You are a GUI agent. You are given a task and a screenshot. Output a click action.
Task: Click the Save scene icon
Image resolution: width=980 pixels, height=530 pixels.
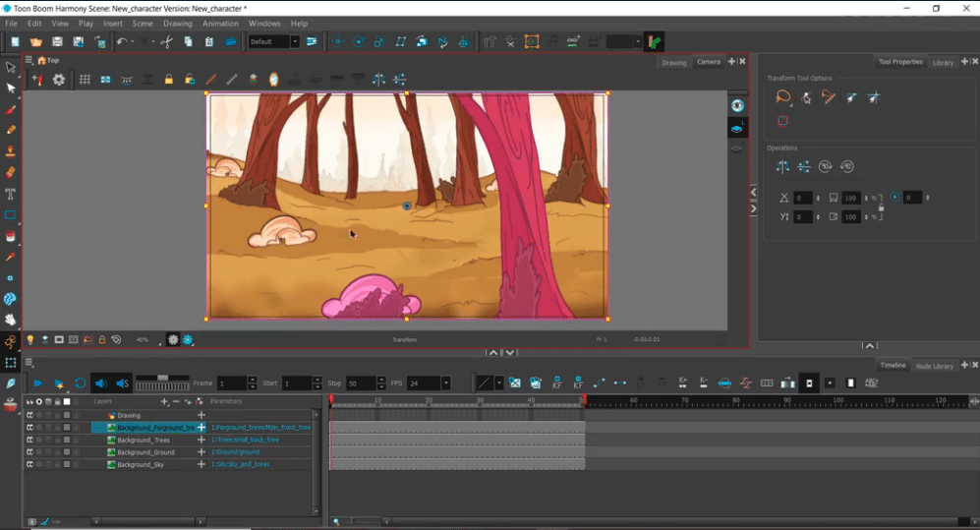tap(57, 41)
